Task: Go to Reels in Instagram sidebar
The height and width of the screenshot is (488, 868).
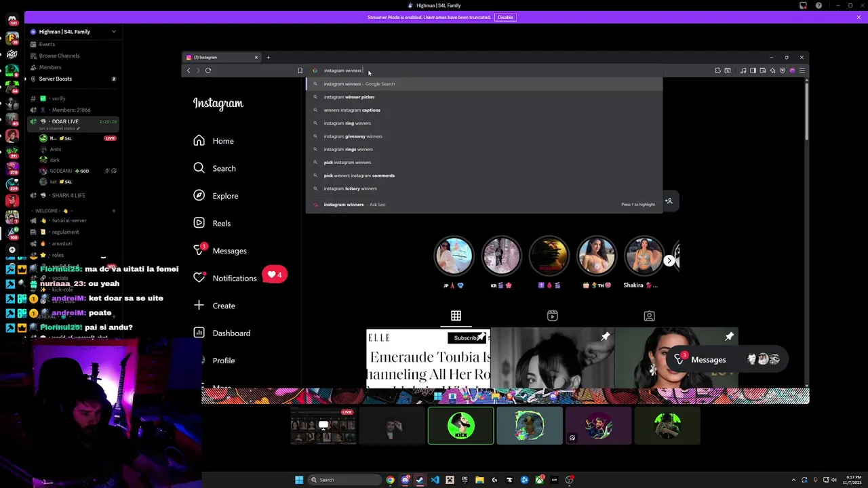Action: click(212, 223)
